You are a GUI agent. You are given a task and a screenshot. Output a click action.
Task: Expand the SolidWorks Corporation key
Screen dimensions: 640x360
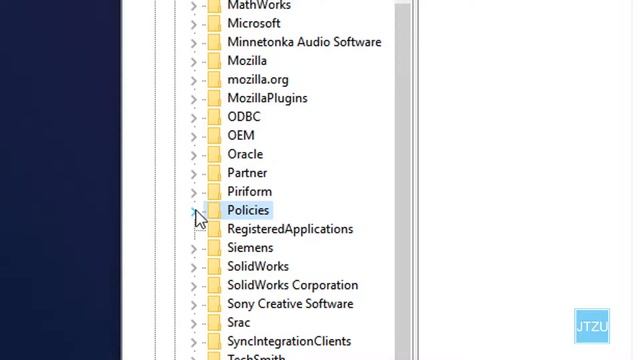point(193,286)
